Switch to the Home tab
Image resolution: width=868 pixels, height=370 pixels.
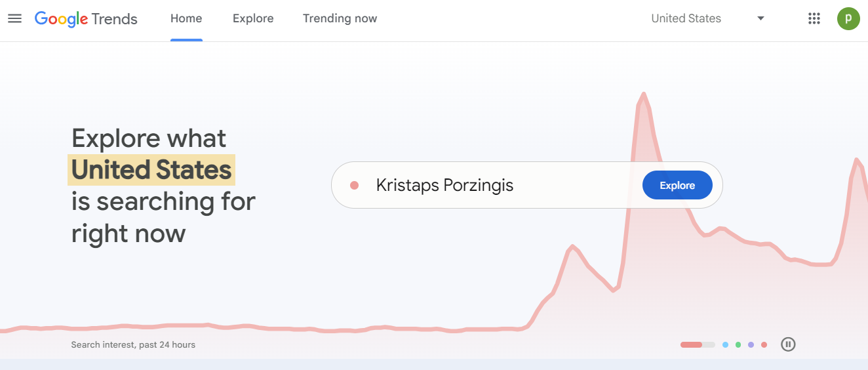(x=186, y=18)
